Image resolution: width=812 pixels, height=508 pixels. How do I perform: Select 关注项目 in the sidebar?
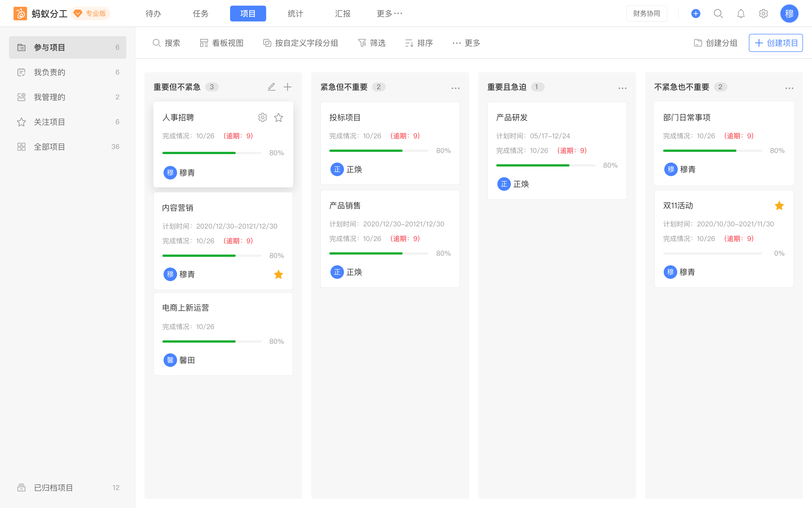[x=68, y=122]
